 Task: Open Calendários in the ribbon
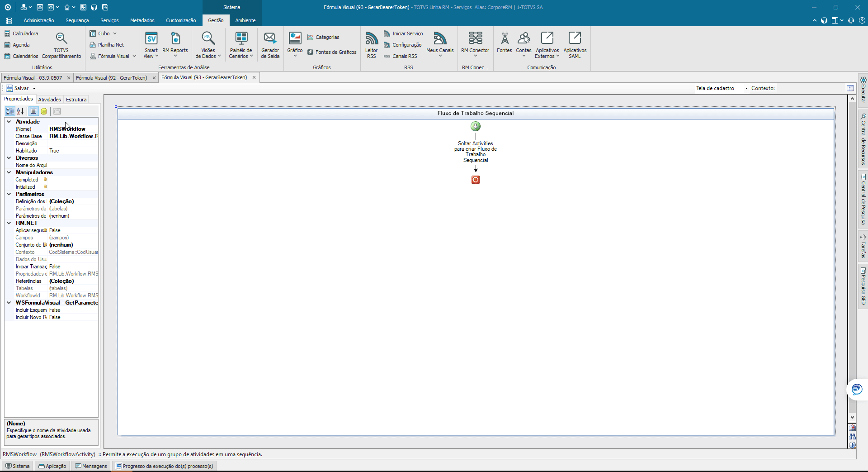[x=21, y=56]
